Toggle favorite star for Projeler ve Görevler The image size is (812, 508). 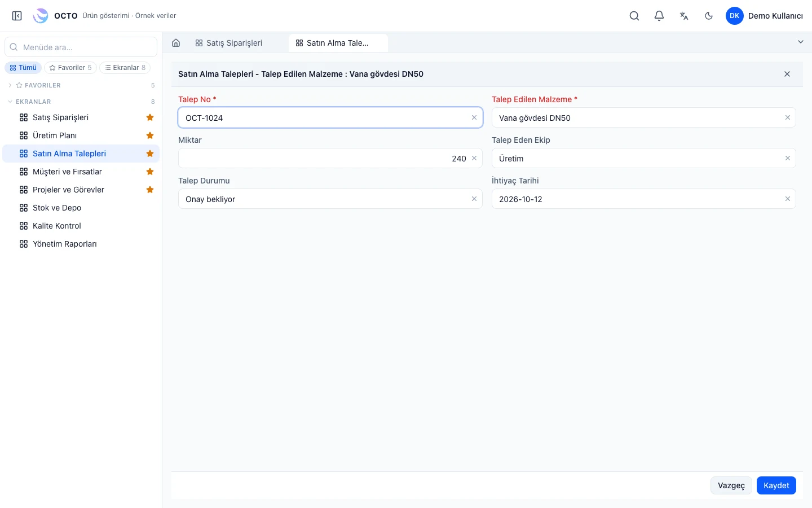point(150,190)
